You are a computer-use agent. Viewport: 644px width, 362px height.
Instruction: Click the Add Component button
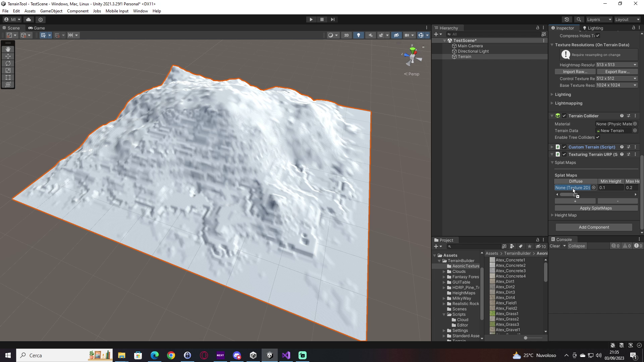[x=594, y=227]
